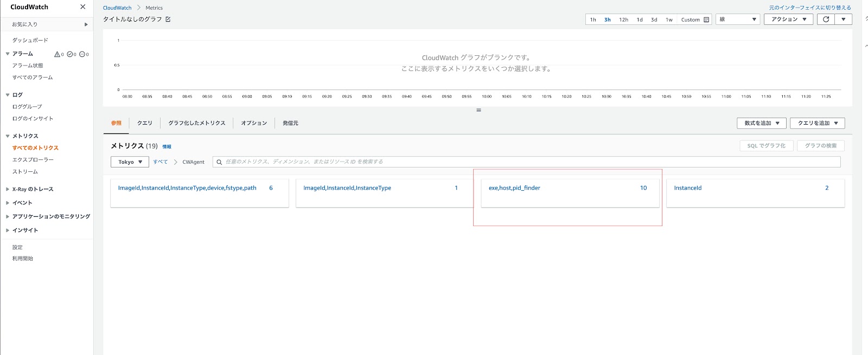The width and height of the screenshot is (868, 355).
Task: Switch to the 参照 tab
Action: tap(116, 123)
